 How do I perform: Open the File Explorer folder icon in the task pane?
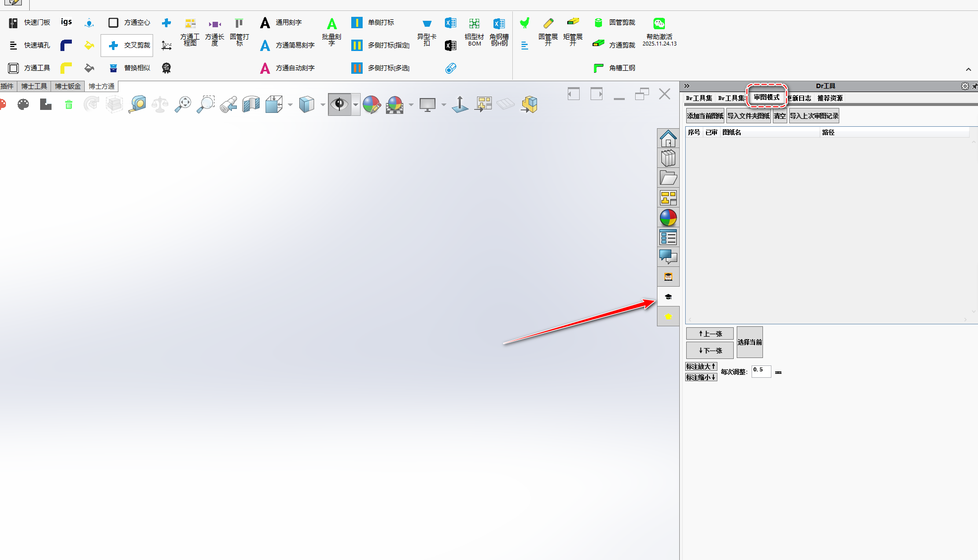pos(668,178)
